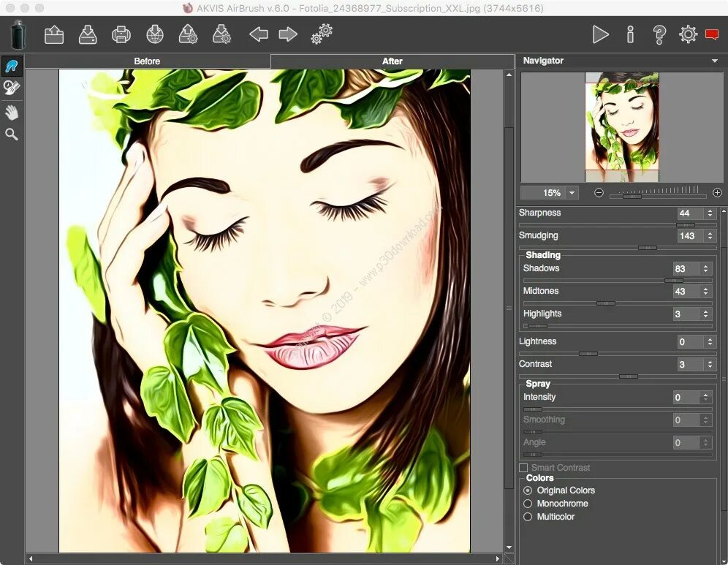The image size is (728, 565).
Task: Choose the Multicolor option under Colors
Action: [528, 517]
